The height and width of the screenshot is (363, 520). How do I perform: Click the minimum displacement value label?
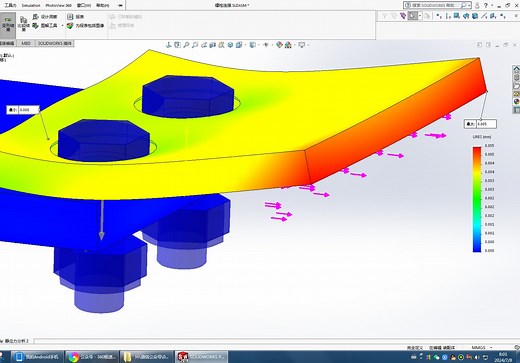tap(23, 110)
